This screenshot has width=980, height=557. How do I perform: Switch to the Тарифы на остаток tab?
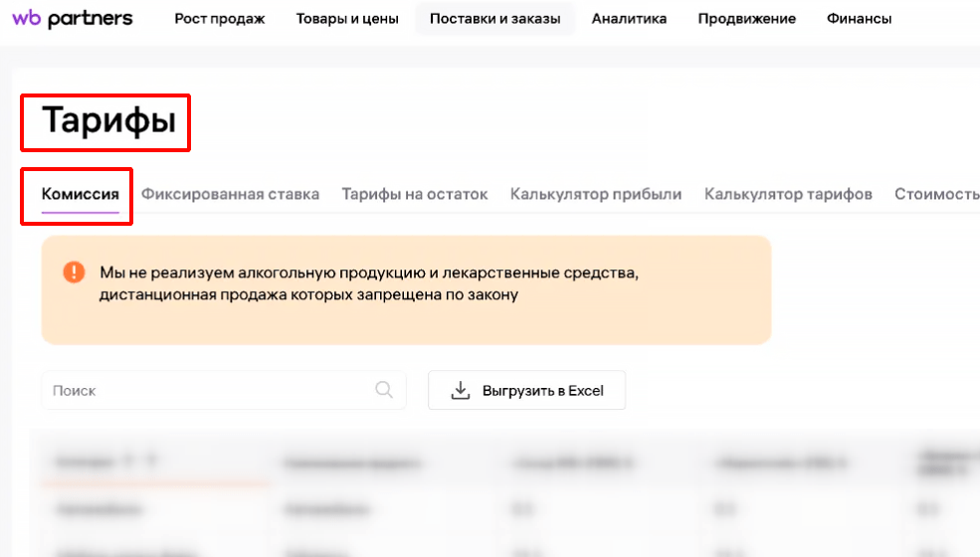point(414,194)
